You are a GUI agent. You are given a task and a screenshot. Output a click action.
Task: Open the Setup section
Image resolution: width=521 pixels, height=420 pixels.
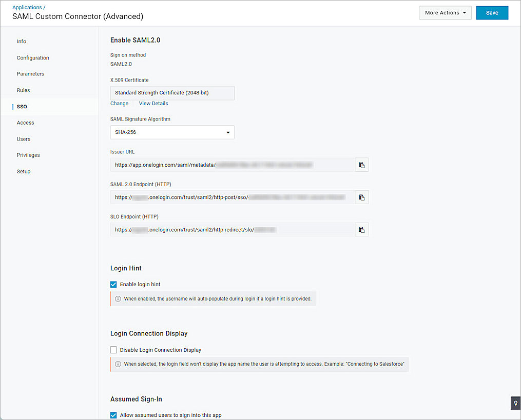23,171
